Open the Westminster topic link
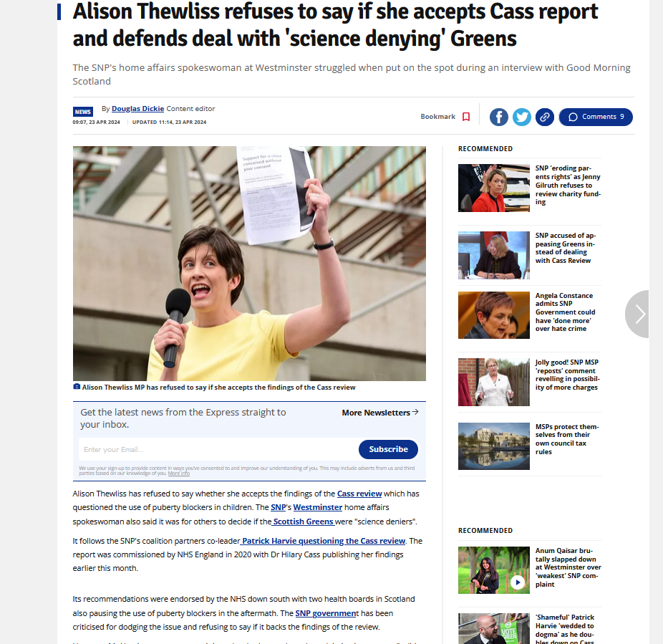This screenshot has height=644, width=663. [x=318, y=507]
